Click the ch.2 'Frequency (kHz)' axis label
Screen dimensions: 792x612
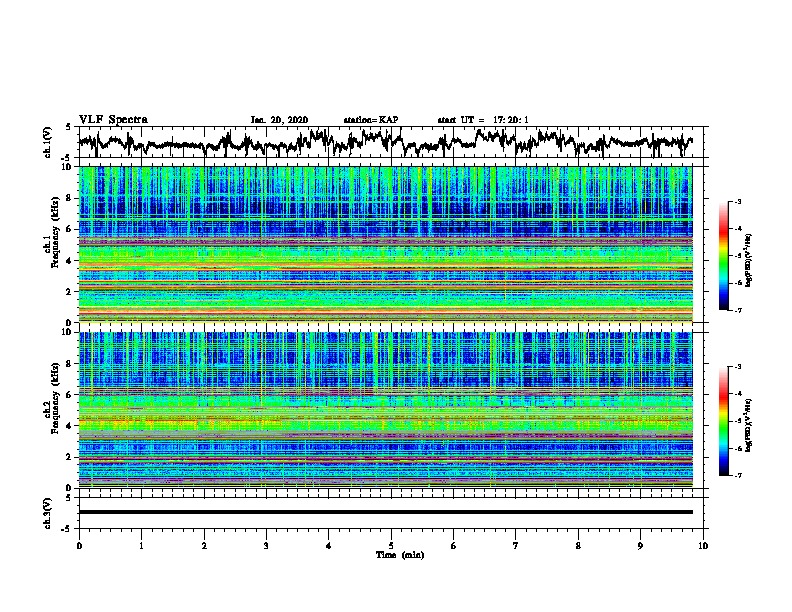click(55, 398)
